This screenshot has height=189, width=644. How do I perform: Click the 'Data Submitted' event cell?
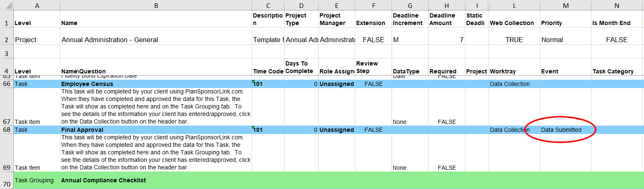coord(566,130)
